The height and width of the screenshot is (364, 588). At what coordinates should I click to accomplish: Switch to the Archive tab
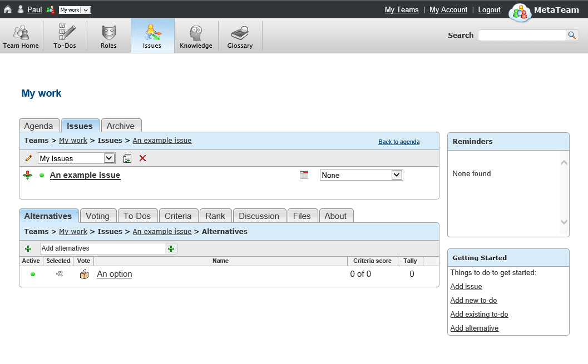point(121,126)
